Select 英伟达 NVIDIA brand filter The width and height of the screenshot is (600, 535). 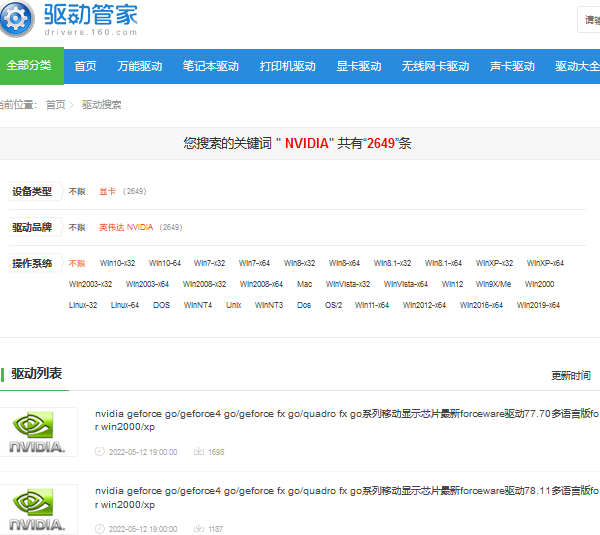[x=126, y=227]
